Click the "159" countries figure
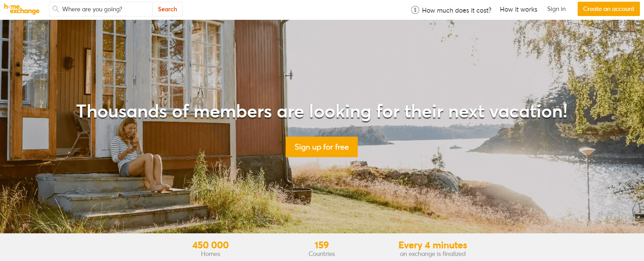 (x=321, y=245)
